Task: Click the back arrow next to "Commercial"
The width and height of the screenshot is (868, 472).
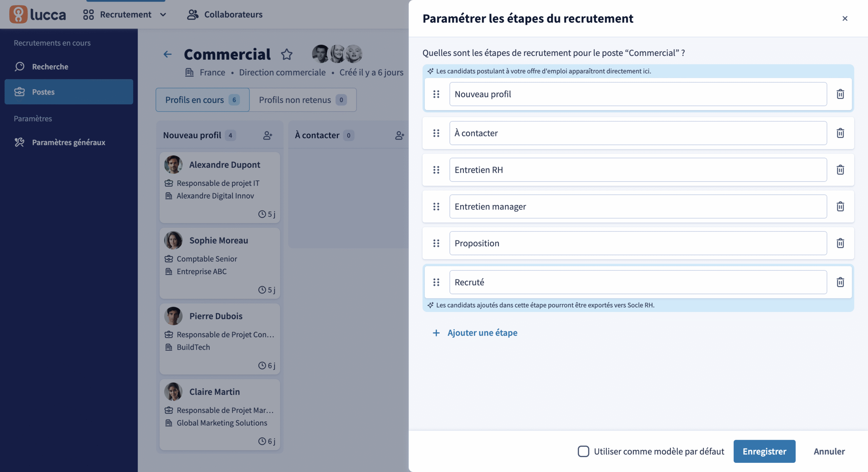Action: tap(167, 54)
